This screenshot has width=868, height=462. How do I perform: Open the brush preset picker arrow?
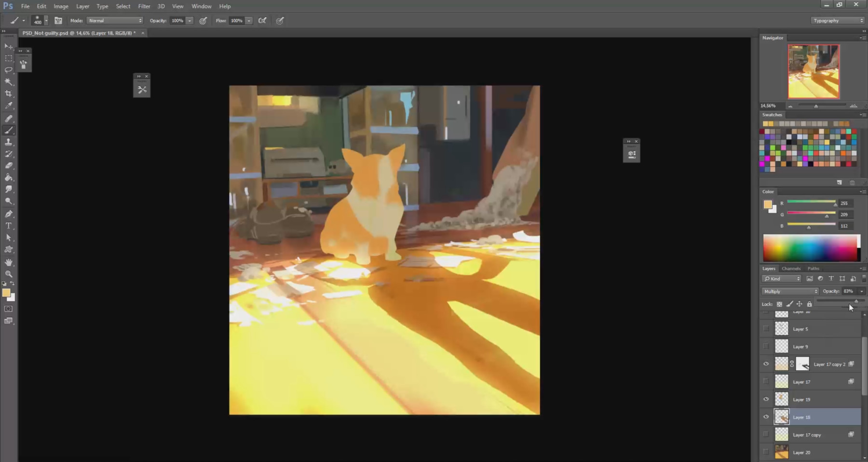pyautogui.click(x=46, y=21)
